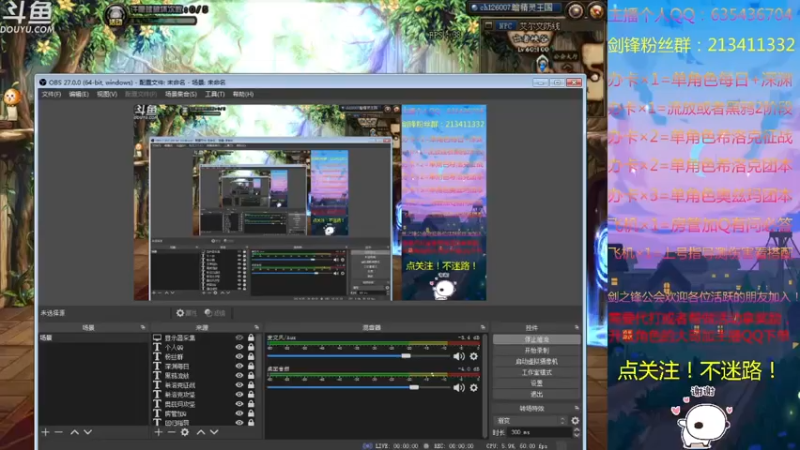The image size is (800, 450).
Task: Open the transition type dropdown
Action: point(531,421)
